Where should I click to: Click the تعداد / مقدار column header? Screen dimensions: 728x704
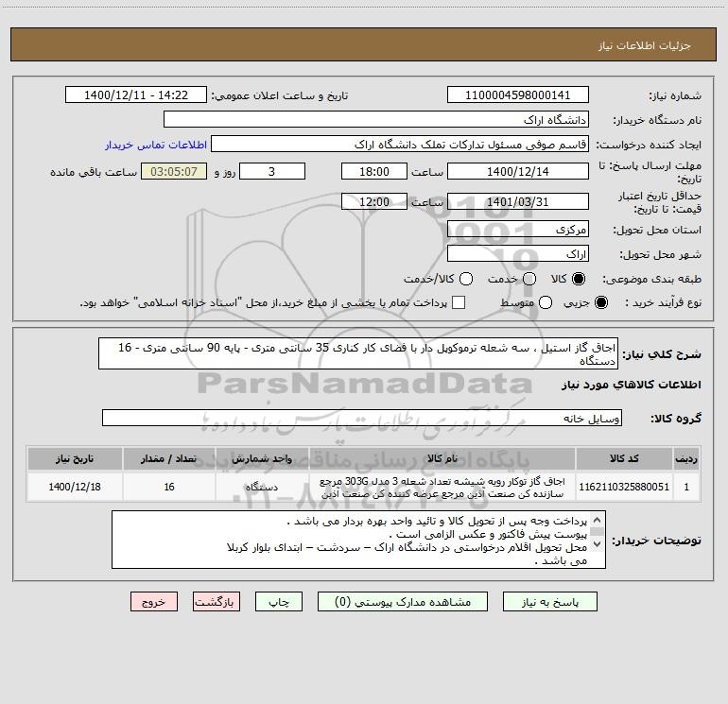click(169, 458)
